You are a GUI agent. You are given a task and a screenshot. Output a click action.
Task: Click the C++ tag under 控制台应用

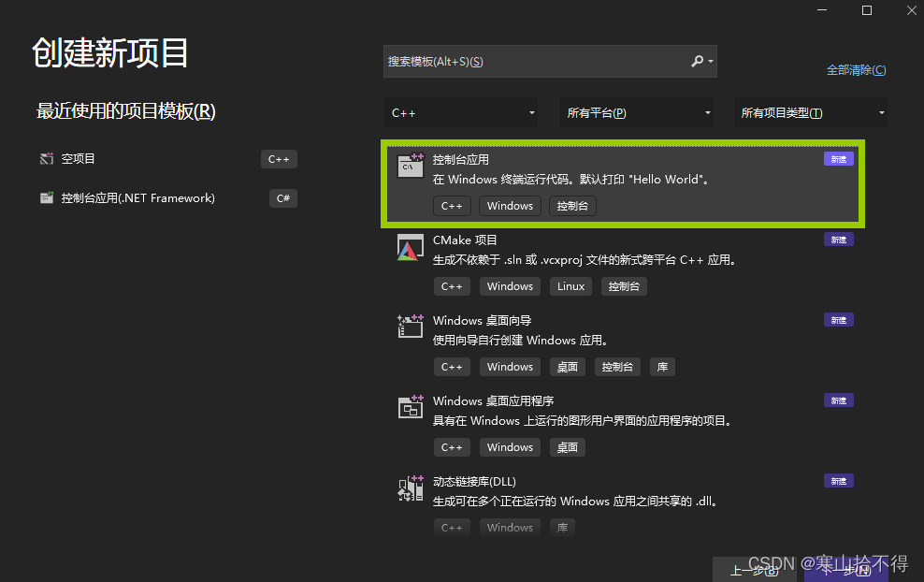tap(452, 206)
